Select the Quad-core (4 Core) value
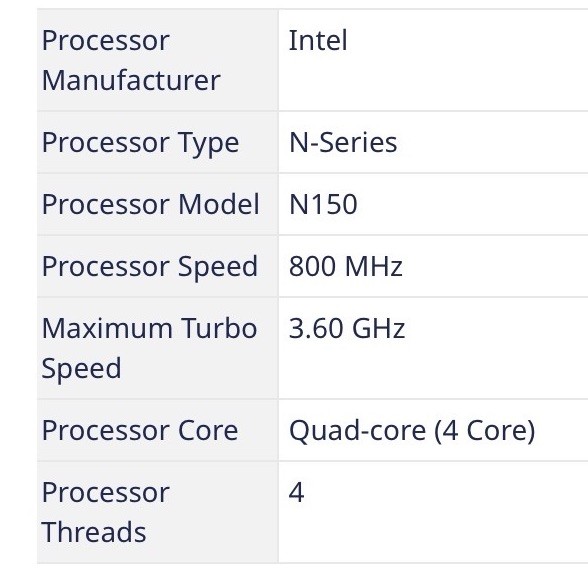The image size is (588, 570). point(412,430)
